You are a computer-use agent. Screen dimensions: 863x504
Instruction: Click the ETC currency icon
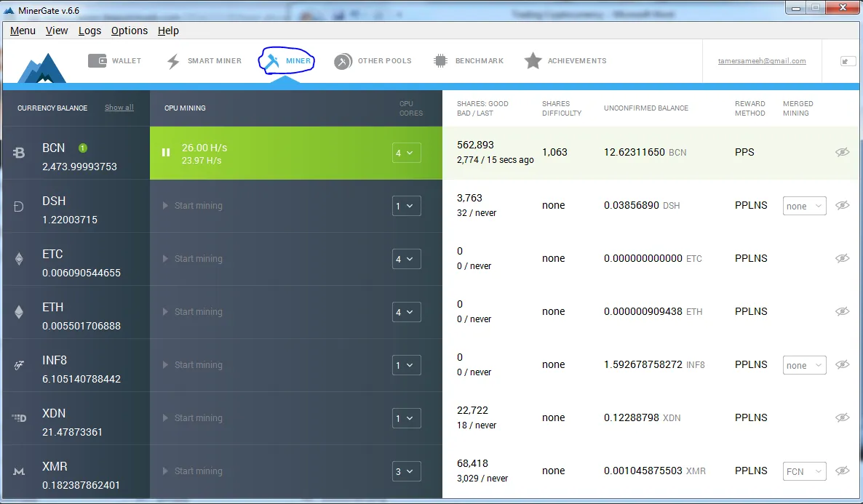tap(19, 259)
